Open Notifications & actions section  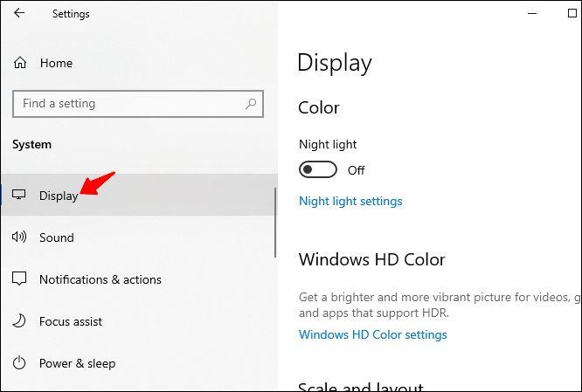[139, 279]
